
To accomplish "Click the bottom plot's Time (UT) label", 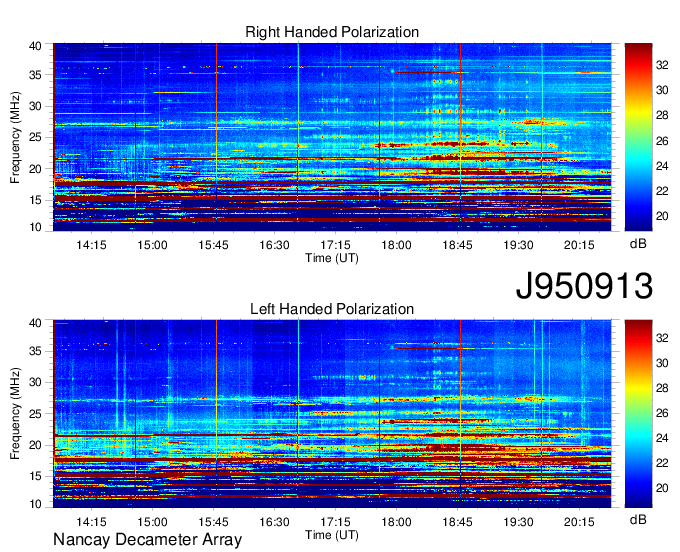I will click(x=332, y=535).
